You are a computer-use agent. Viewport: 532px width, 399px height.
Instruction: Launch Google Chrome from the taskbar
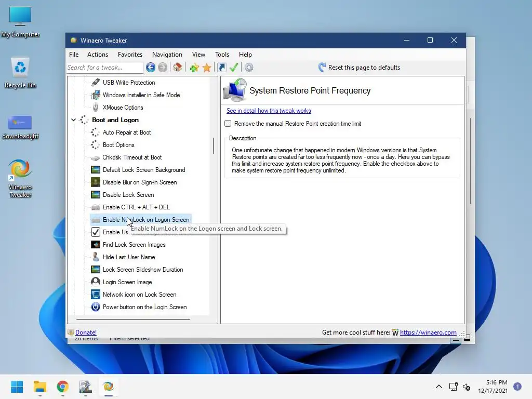coord(63,387)
